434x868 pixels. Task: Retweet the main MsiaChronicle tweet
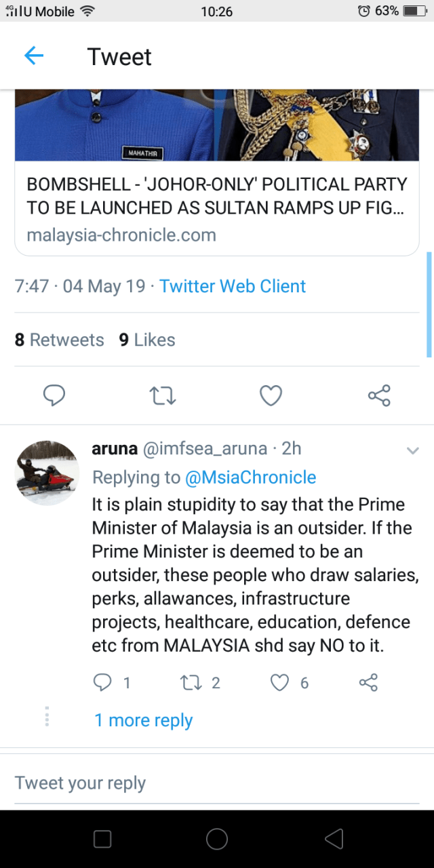(162, 395)
